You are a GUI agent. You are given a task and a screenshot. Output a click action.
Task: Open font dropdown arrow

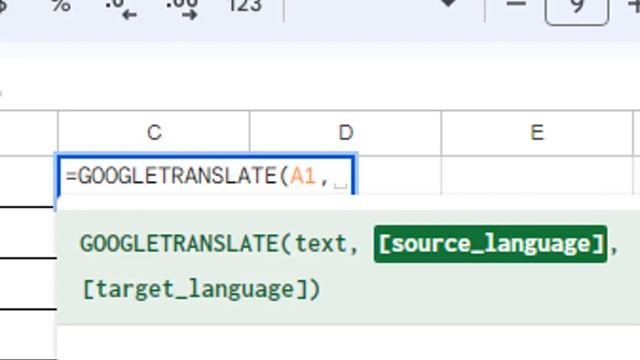coord(449,3)
